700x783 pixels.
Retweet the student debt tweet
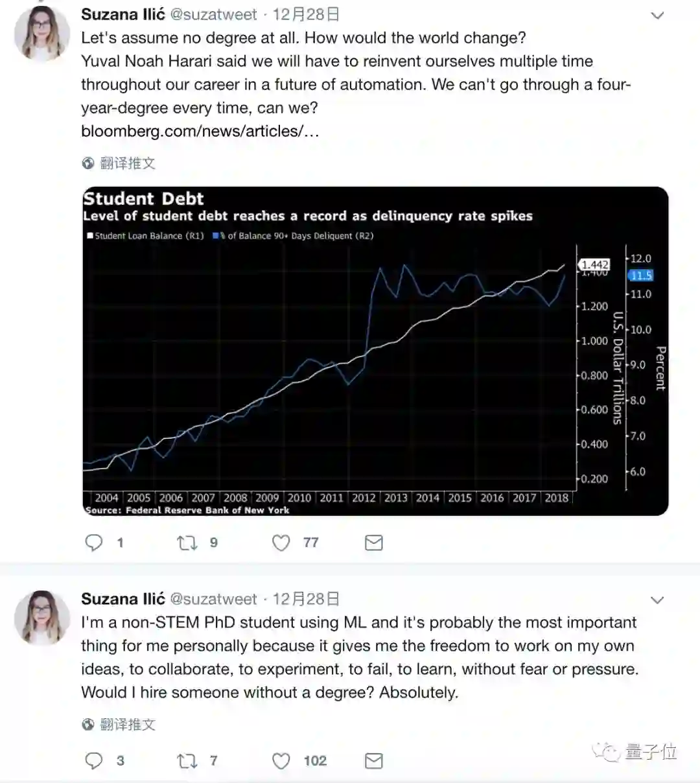click(x=187, y=543)
